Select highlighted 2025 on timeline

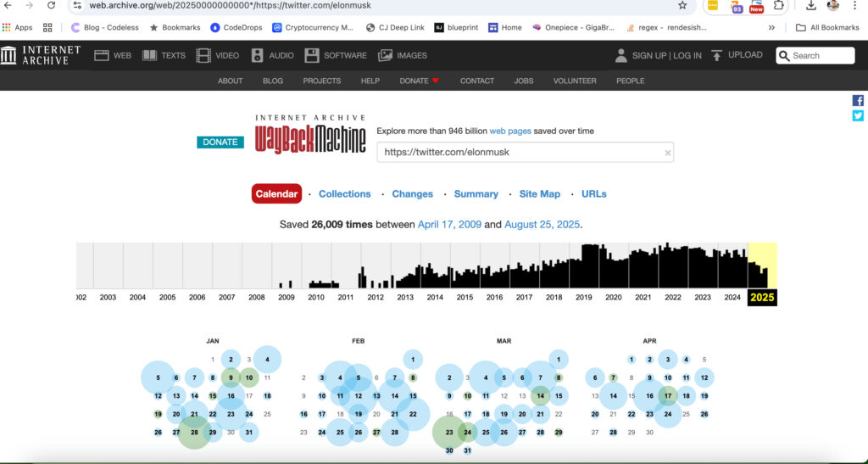[x=762, y=298]
